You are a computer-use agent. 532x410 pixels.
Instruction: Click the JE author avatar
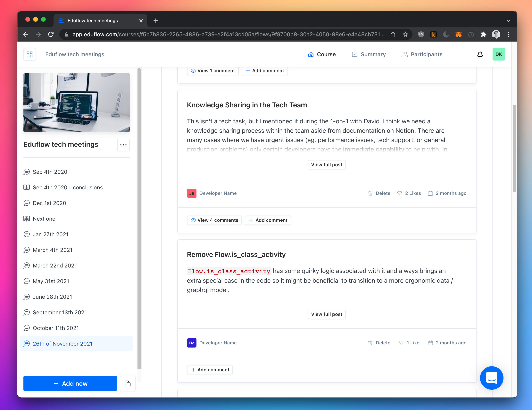pos(191,193)
